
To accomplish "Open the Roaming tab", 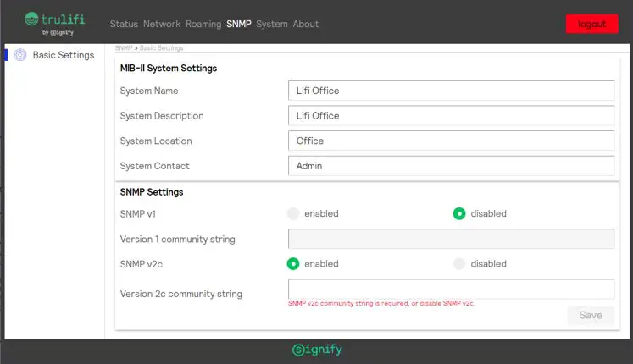I will [x=203, y=25].
